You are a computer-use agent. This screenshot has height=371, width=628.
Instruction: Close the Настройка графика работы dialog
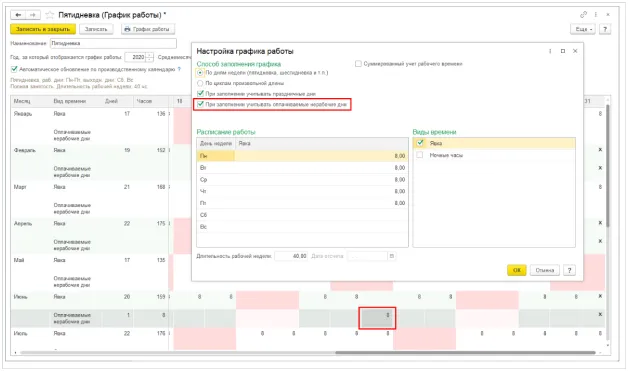tap(575, 51)
